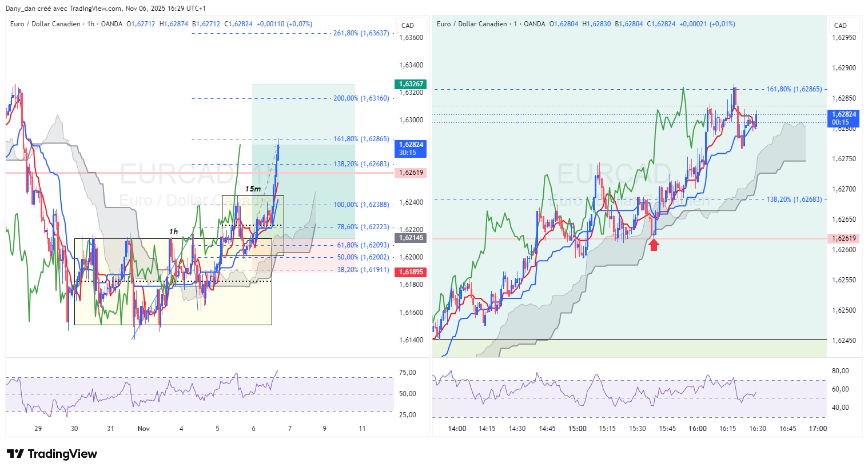
Task: Click the TradingView logo at the bottom
Action: point(52,454)
